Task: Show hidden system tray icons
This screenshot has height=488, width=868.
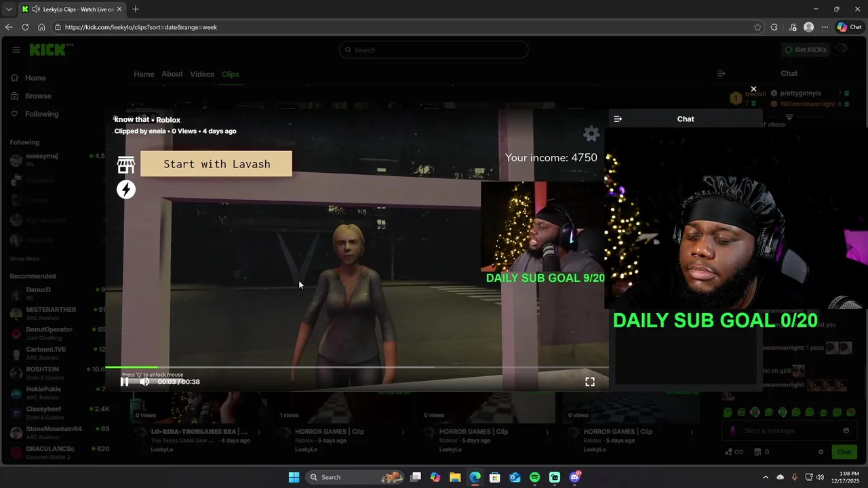Action: 766,477
